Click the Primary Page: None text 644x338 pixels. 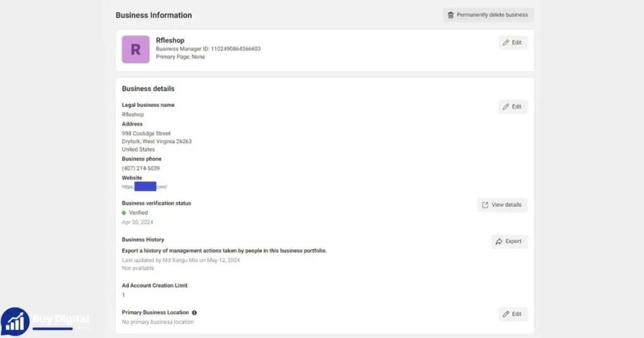point(180,57)
